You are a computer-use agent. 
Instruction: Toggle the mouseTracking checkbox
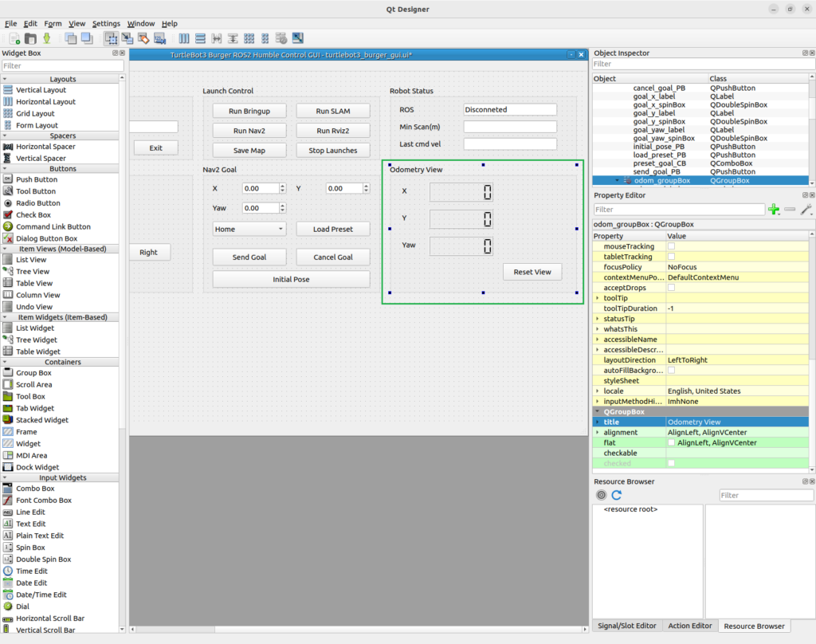671,246
